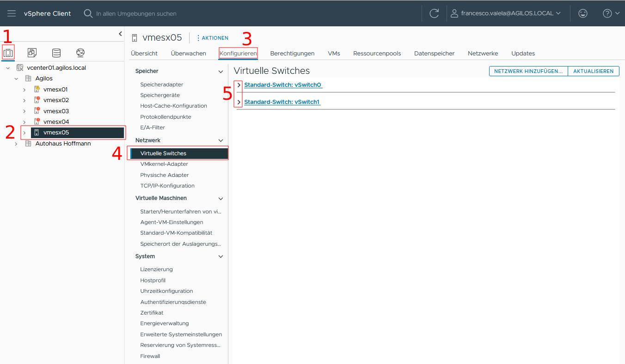
Task: Collapse the Virtuelle Maschinen section
Action: coord(221,199)
